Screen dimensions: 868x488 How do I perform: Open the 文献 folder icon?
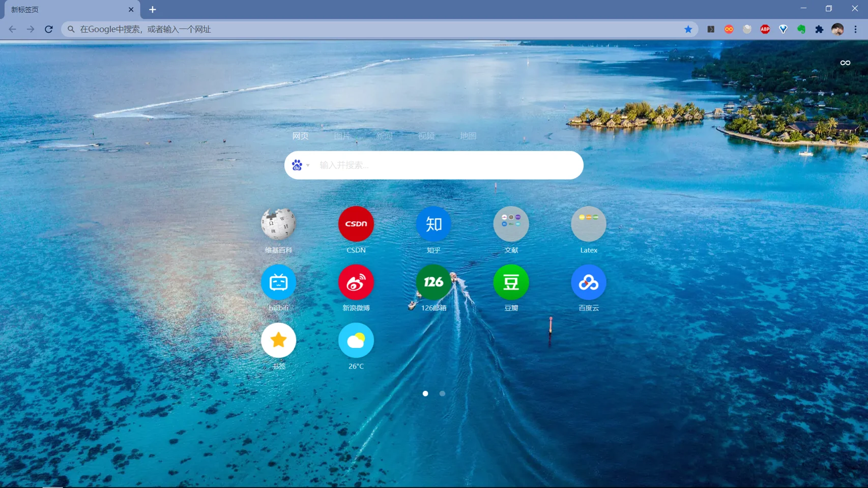511,223
